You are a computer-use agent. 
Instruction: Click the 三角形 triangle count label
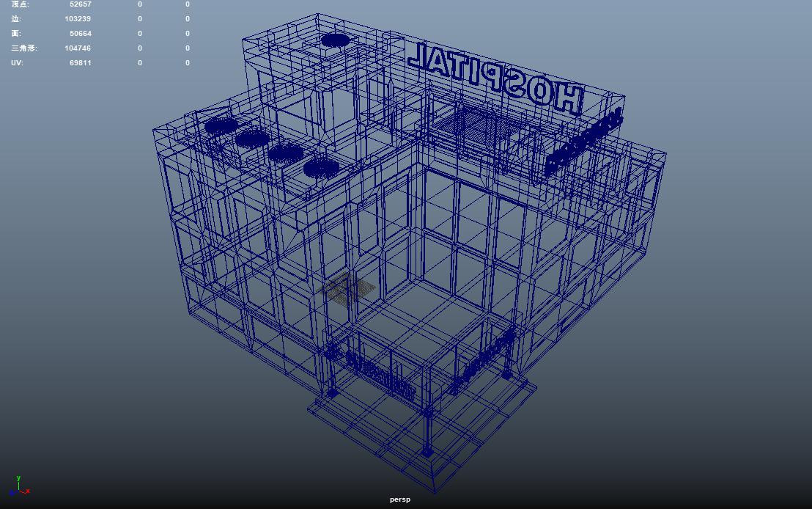coord(23,48)
